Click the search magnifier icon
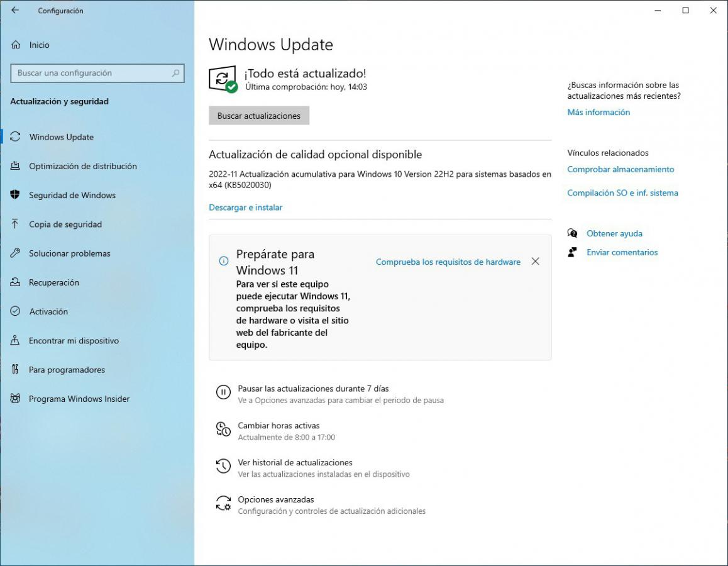728x566 pixels. [x=176, y=73]
